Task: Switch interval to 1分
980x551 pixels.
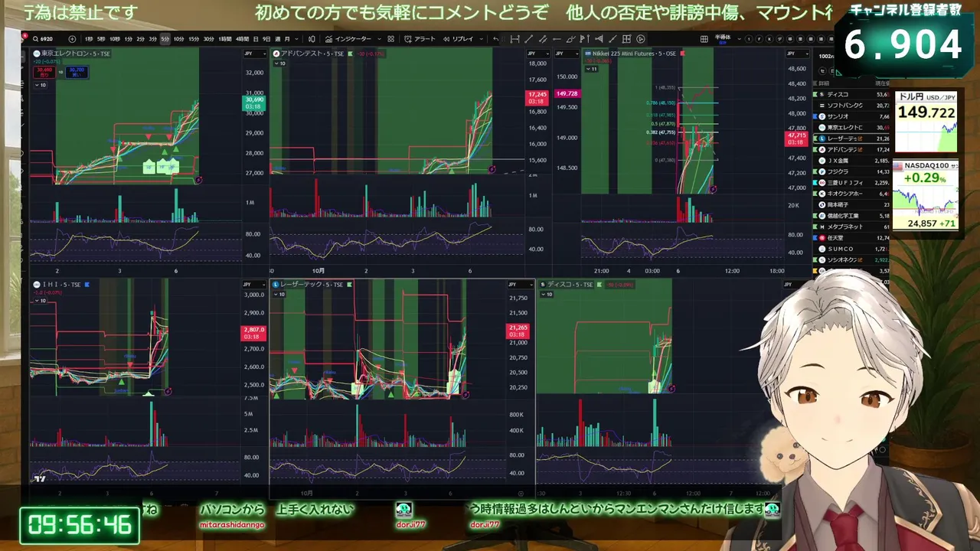Action: (x=128, y=39)
